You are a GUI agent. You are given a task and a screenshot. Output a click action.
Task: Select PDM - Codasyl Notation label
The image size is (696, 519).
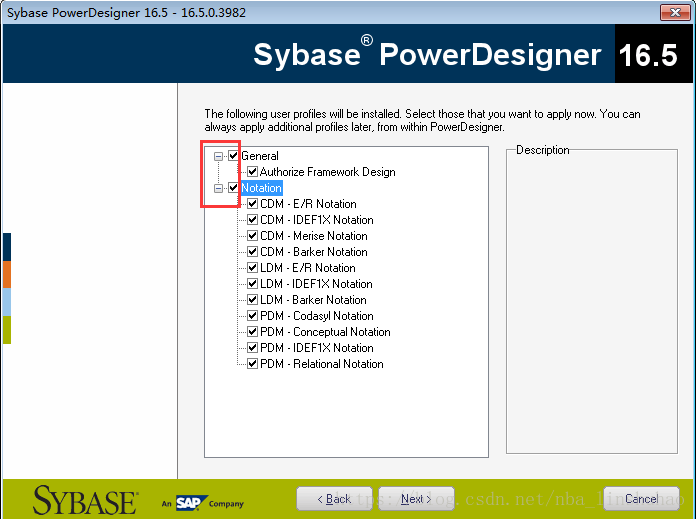[317, 316]
